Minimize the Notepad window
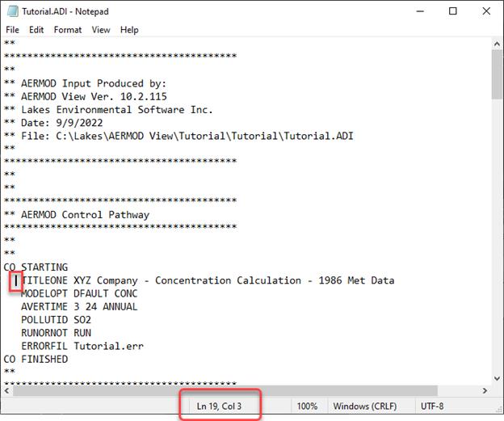 tap(416, 11)
